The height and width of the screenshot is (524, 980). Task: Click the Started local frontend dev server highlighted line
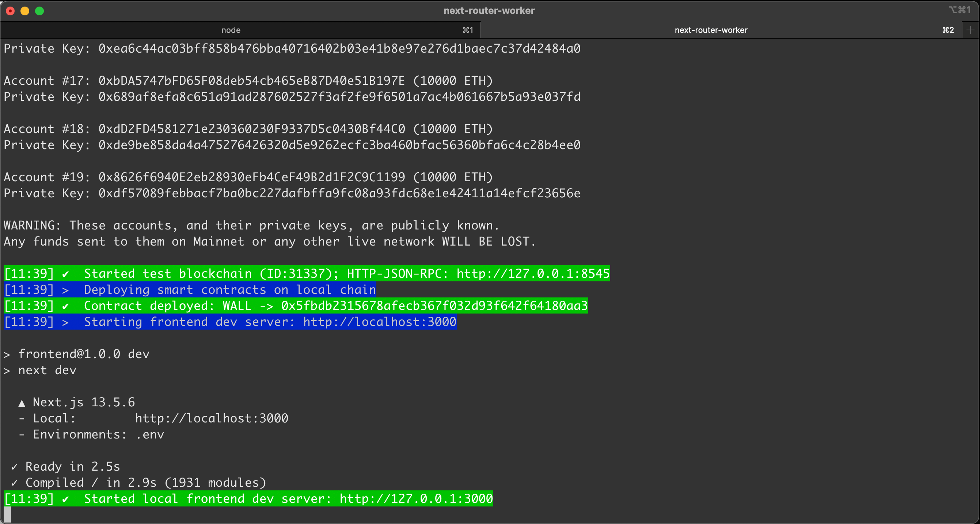[247, 498]
